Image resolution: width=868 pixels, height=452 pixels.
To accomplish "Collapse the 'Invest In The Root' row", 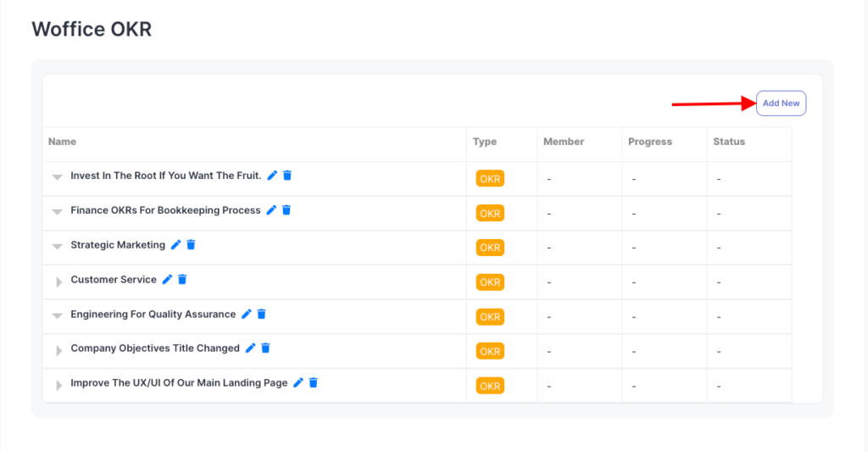I will [x=58, y=177].
